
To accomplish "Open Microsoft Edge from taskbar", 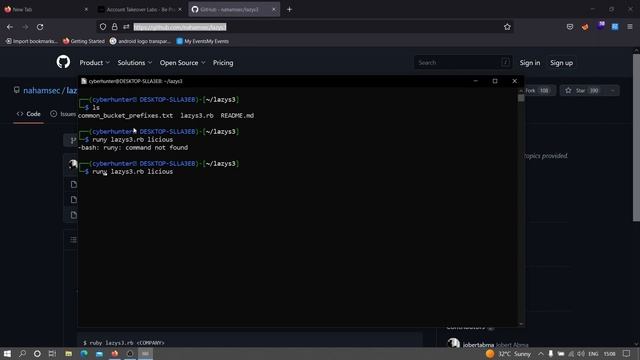I will click(84, 354).
